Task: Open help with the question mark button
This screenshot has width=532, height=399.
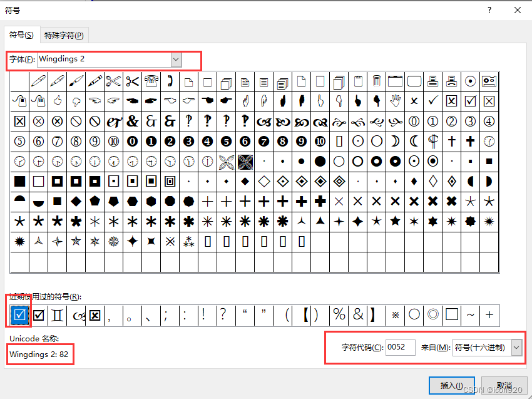Action: coord(489,11)
